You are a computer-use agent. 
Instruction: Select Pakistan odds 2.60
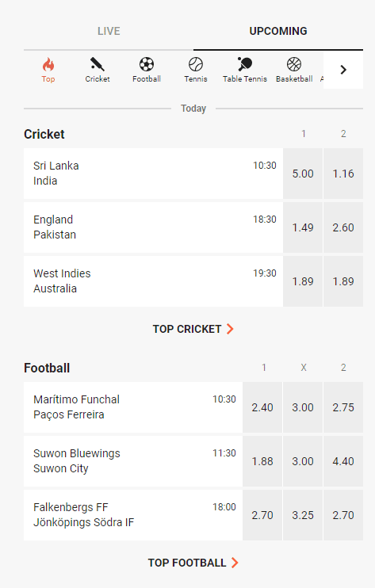(x=343, y=227)
